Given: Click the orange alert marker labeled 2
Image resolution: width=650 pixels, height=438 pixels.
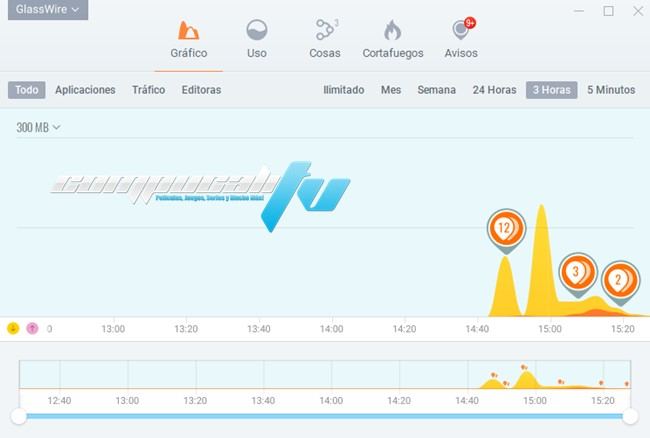Looking at the screenshot, I should (x=621, y=282).
